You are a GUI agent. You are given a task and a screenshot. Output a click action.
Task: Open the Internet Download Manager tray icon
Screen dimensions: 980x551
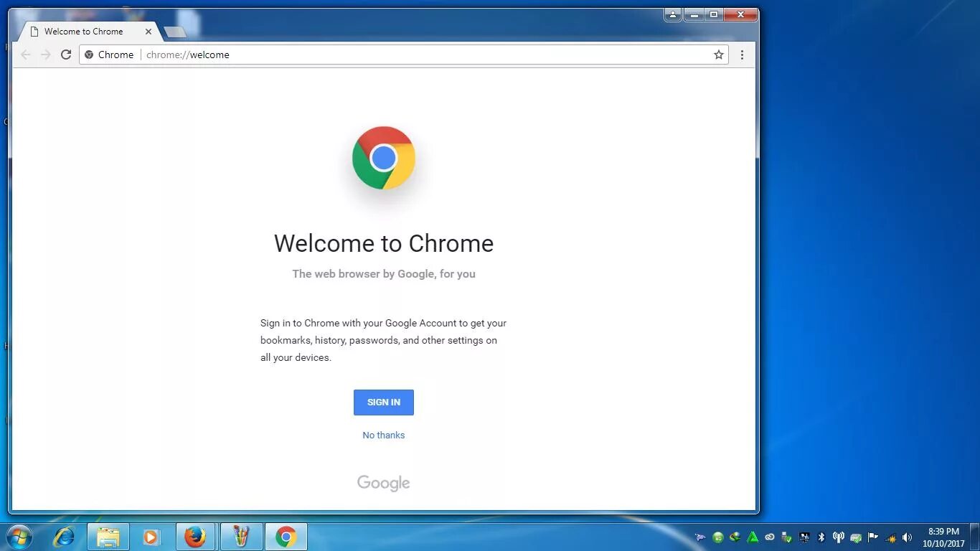735,537
